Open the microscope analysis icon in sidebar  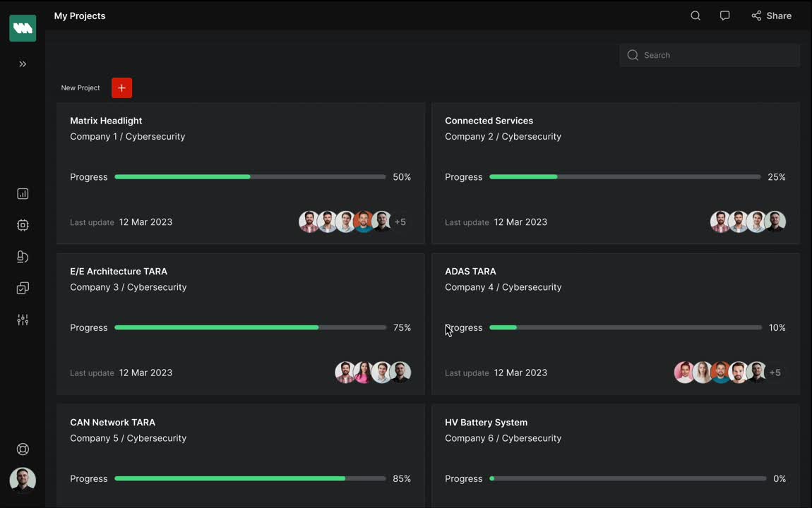23,257
